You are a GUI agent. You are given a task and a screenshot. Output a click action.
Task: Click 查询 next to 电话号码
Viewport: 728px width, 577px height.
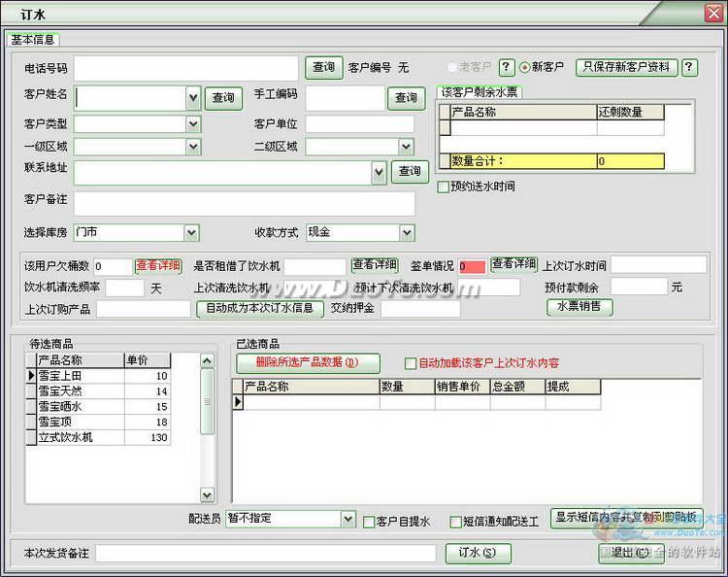pos(323,67)
